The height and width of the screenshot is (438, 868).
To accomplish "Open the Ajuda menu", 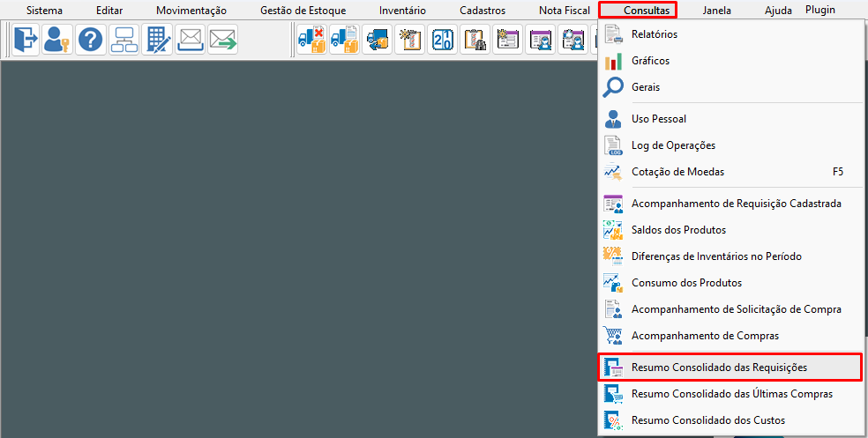I will (778, 11).
